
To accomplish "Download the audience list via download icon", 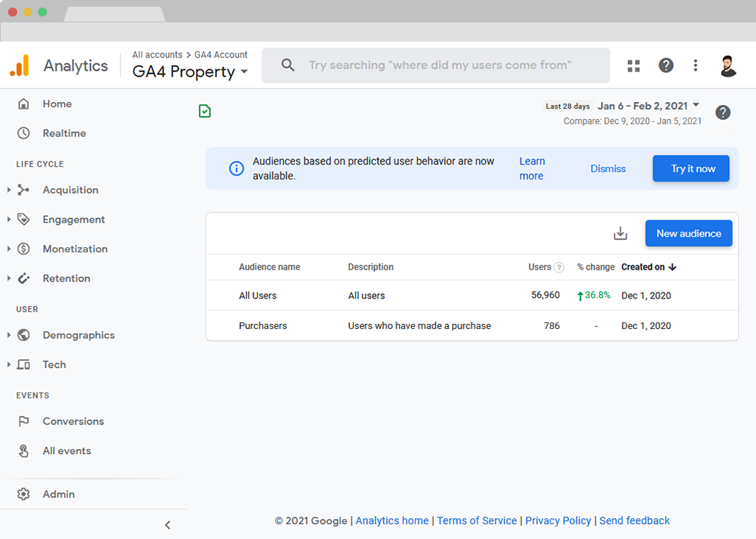I will (x=620, y=234).
